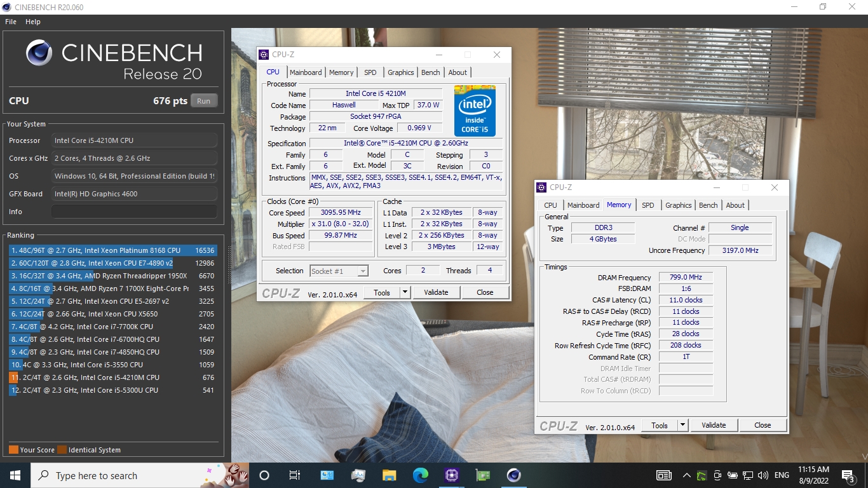The width and height of the screenshot is (868, 488).
Task: Select the Mainboard tab in the CPU window
Action: pyautogui.click(x=306, y=72)
